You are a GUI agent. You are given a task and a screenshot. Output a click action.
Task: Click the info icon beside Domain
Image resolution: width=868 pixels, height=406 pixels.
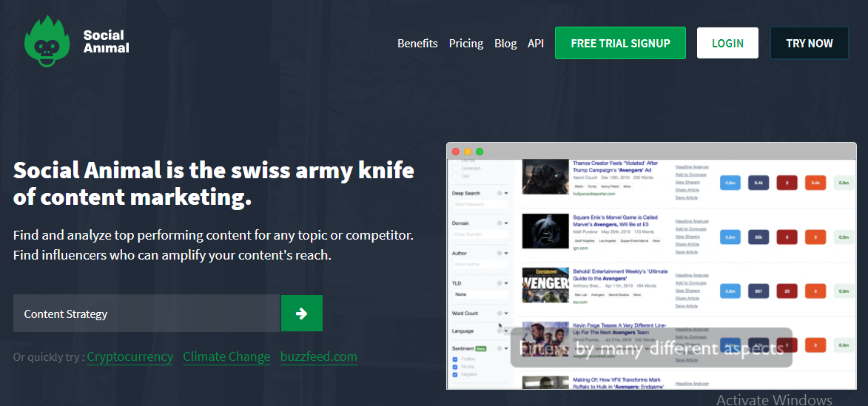click(499, 223)
